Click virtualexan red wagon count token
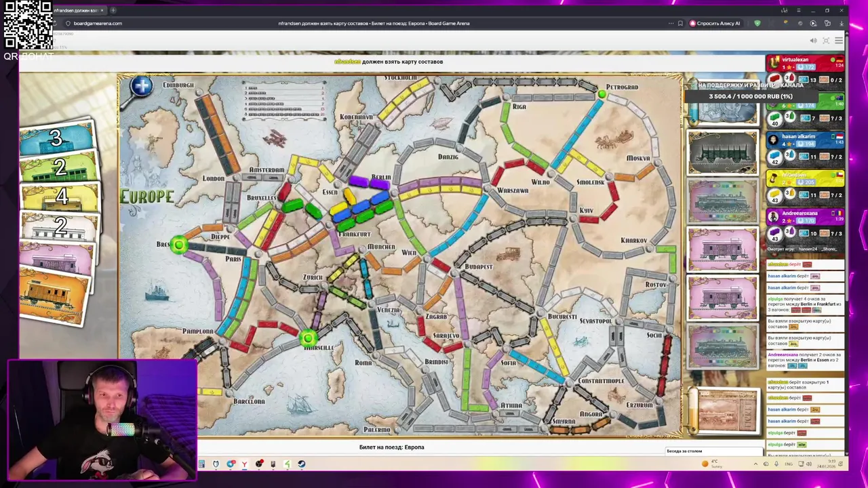 (x=774, y=80)
